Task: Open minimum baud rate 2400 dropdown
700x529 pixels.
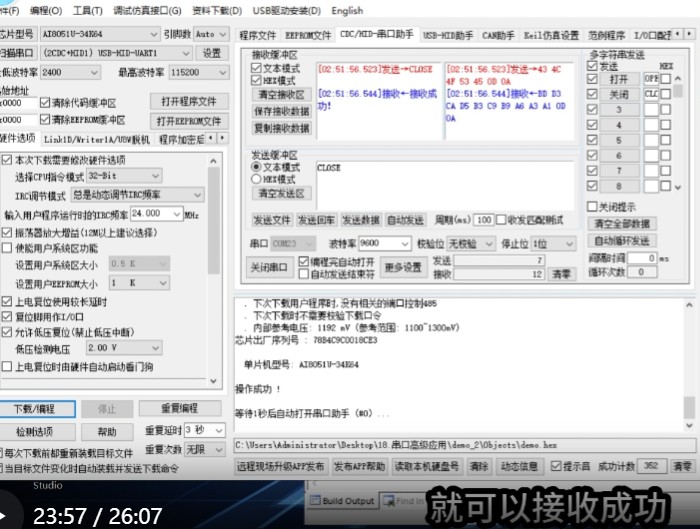Action: (x=70, y=72)
